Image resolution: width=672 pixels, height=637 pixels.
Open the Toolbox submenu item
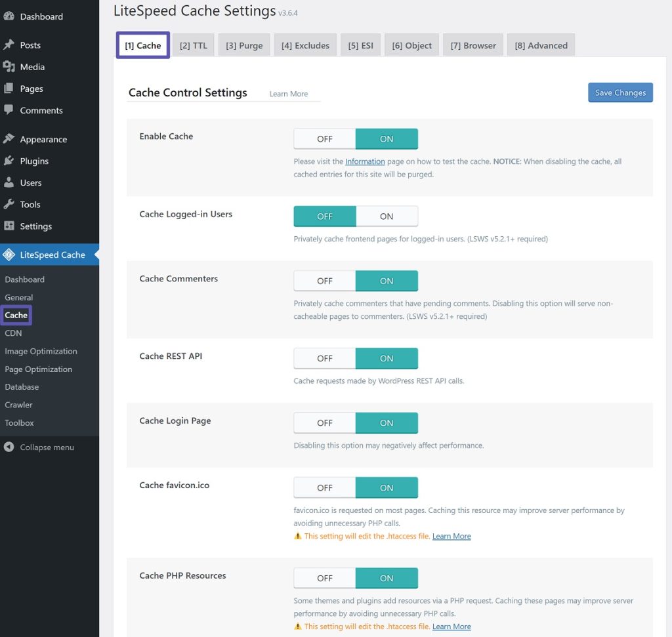pyautogui.click(x=19, y=423)
